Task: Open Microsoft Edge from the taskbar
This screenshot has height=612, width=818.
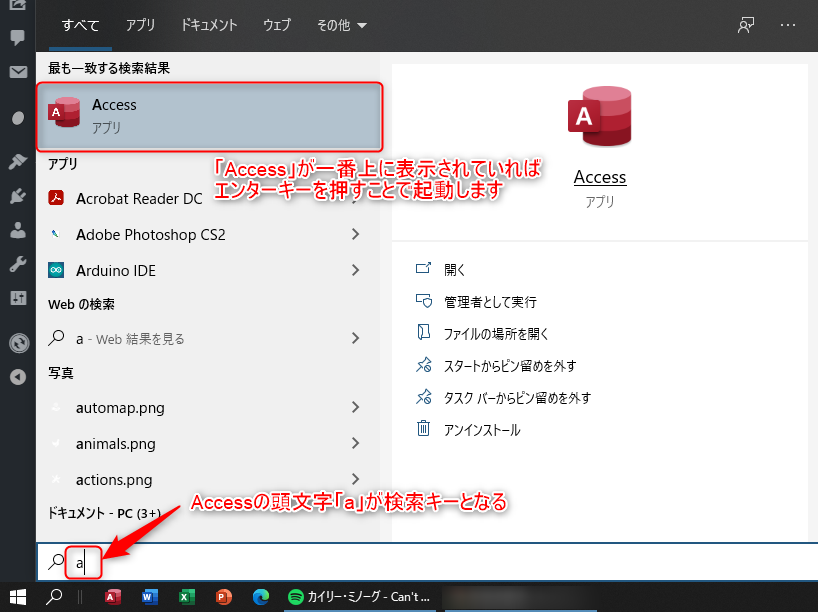Action: coord(260,597)
